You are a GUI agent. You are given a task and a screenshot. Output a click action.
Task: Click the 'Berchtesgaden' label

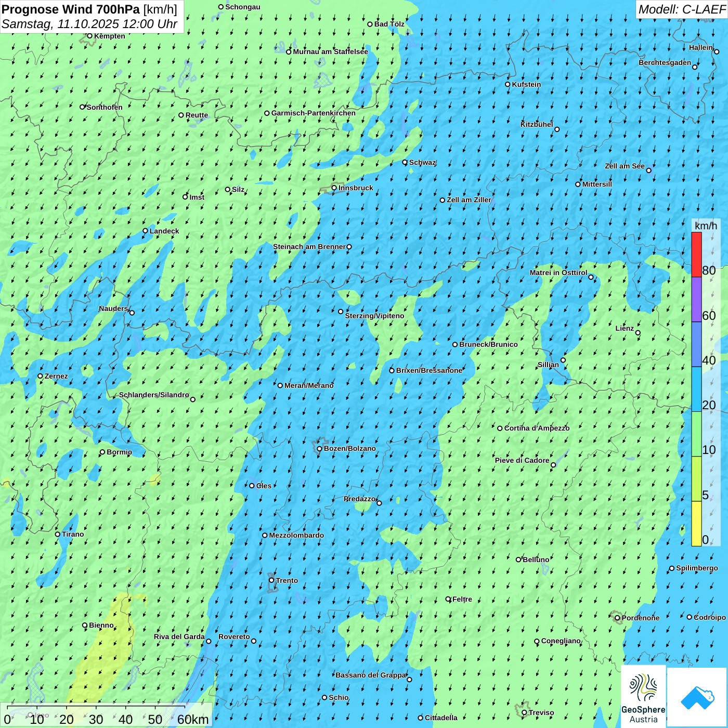click(x=665, y=62)
